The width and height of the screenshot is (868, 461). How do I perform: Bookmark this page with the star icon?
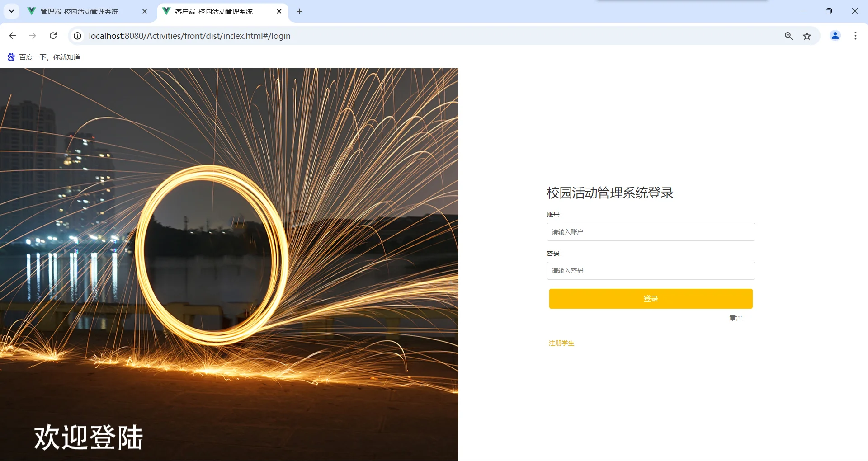click(807, 36)
